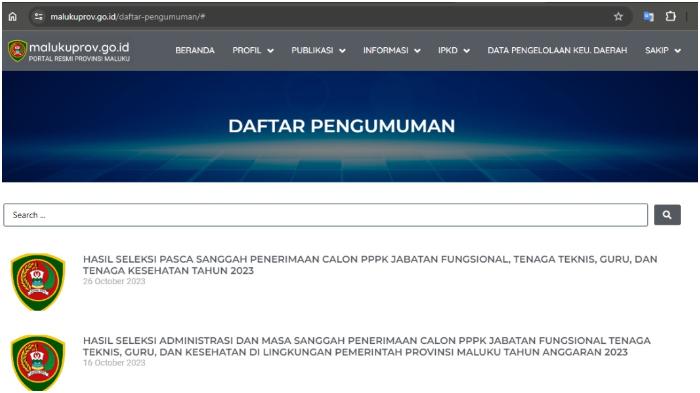The height and width of the screenshot is (393, 700).
Task: Open the SAKIP menu
Action: 656,50
